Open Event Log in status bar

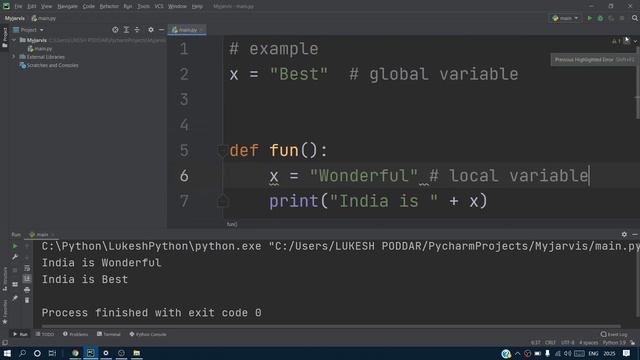(x=614, y=334)
